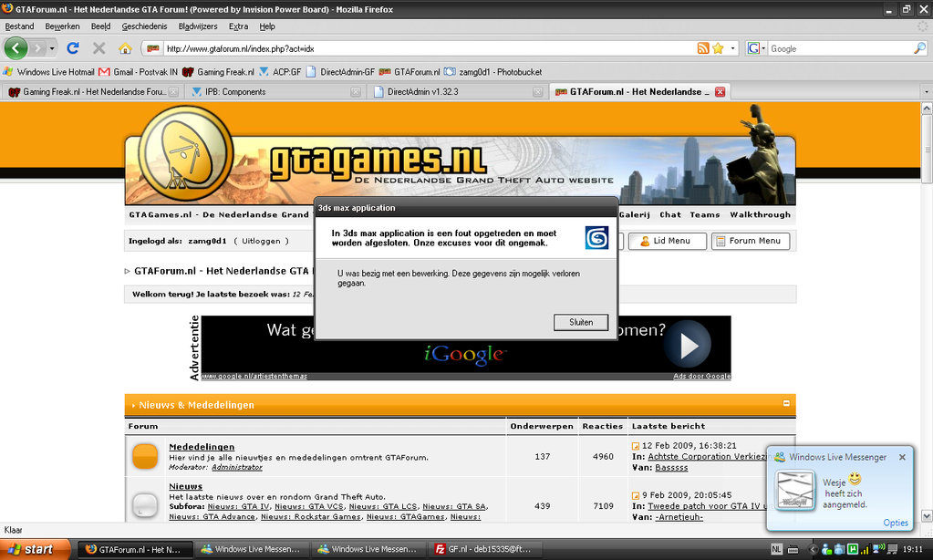Close the IPB: Components tab
Viewport: 933px width, 560px height.
(x=355, y=91)
